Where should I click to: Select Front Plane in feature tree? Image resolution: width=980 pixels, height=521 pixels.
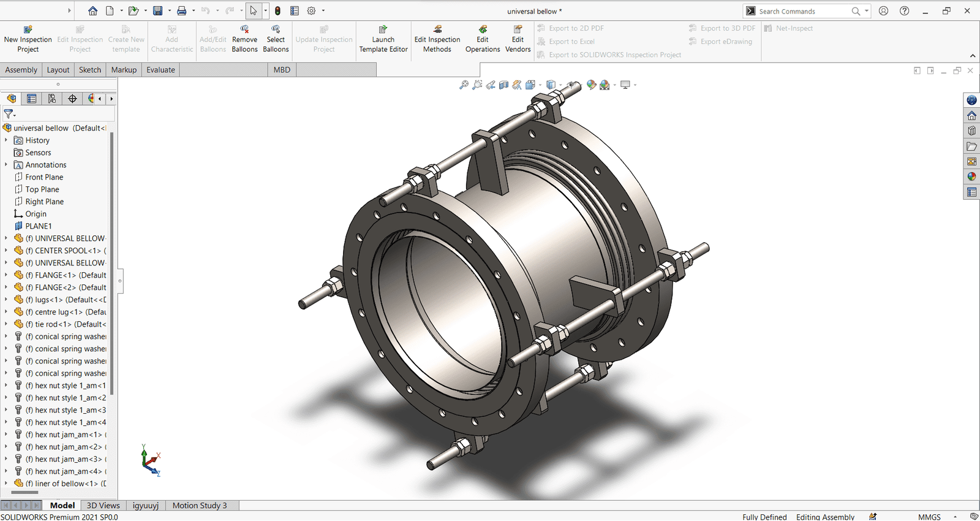[x=44, y=177]
